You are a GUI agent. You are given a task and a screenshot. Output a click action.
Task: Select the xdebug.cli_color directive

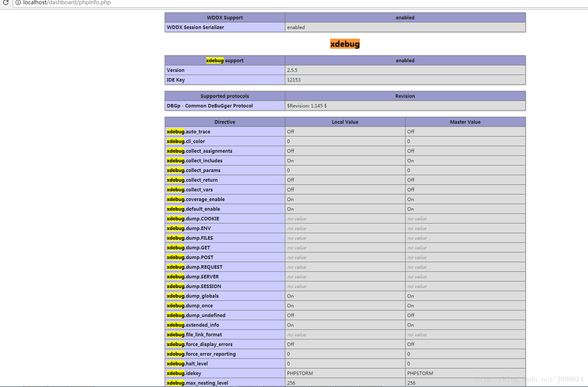[225, 141]
